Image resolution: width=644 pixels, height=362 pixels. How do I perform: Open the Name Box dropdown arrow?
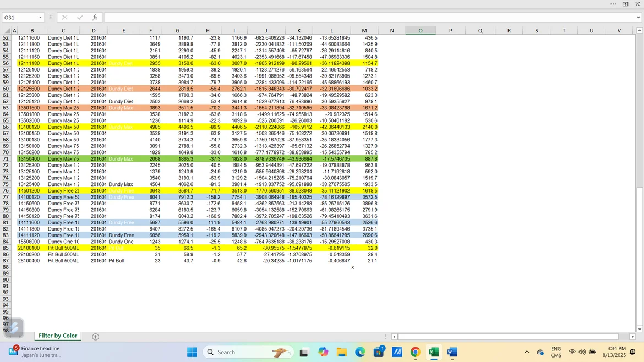point(40,18)
